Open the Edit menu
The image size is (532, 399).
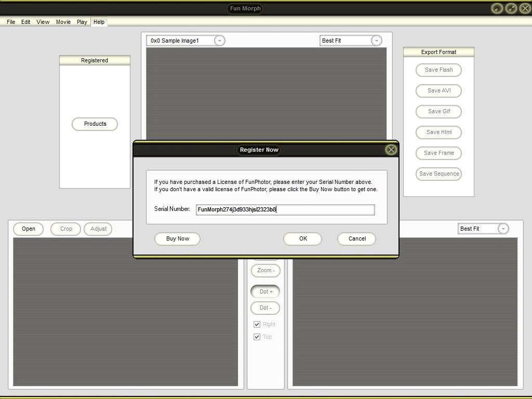tap(26, 22)
